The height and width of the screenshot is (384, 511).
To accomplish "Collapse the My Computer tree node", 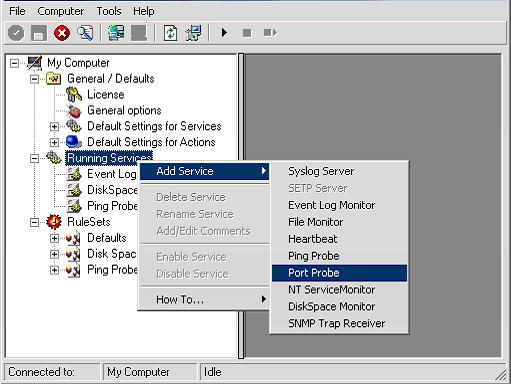I will (14, 63).
